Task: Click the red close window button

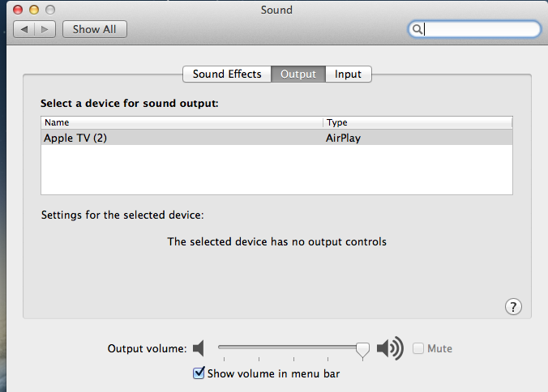Action: (19, 10)
